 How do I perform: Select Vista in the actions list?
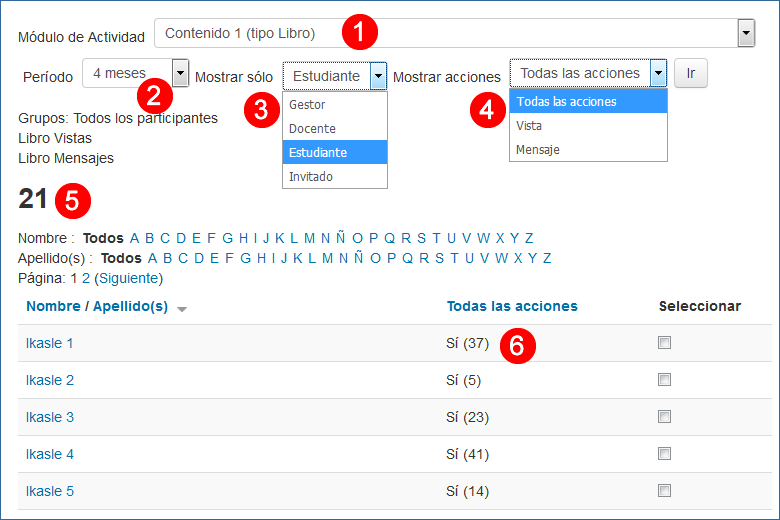tap(530, 126)
